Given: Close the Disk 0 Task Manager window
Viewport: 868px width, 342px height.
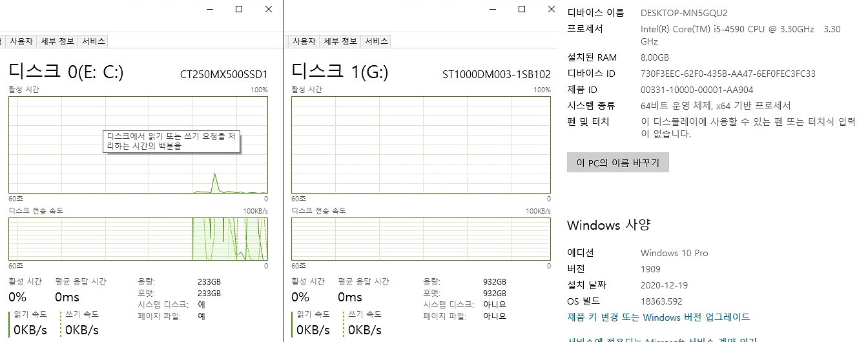Looking at the screenshot, I should tap(269, 10).
